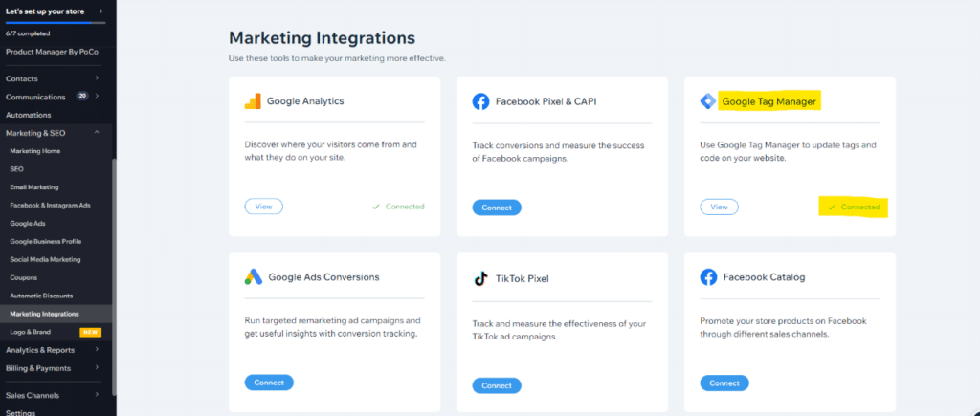
Task: Click the Facebook Pixel & CAPI logo icon
Action: coord(480,101)
